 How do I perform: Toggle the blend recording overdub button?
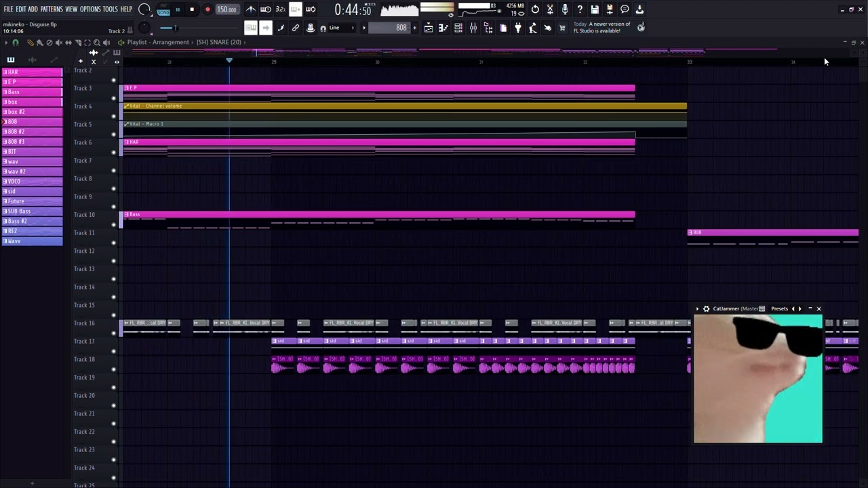click(295, 9)
